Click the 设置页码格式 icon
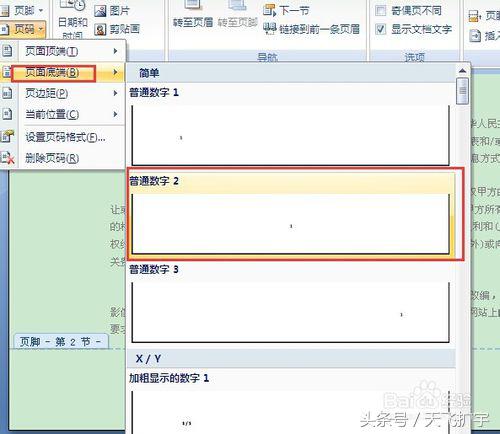 click(x=7, y=136)
